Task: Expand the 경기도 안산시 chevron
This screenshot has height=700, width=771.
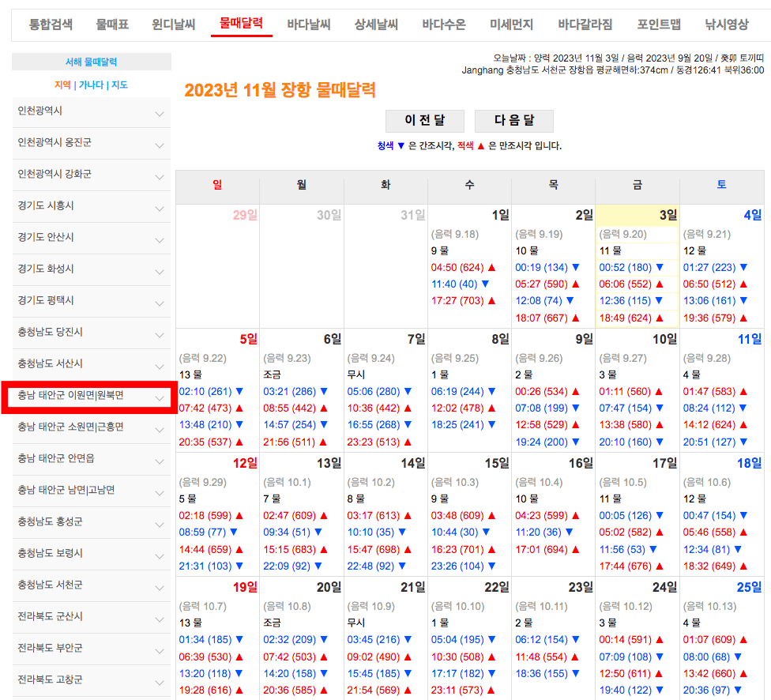Action: (x=160, y=240)
